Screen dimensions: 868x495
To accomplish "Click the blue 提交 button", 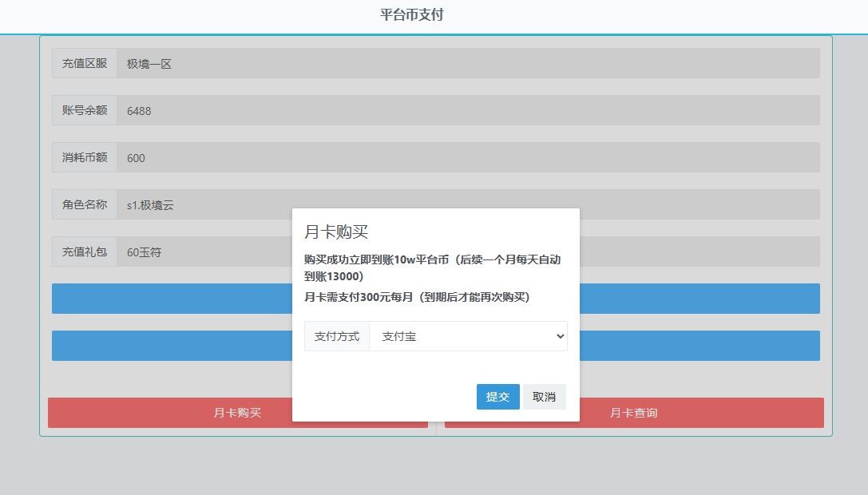I will click(x=497, y=397).
